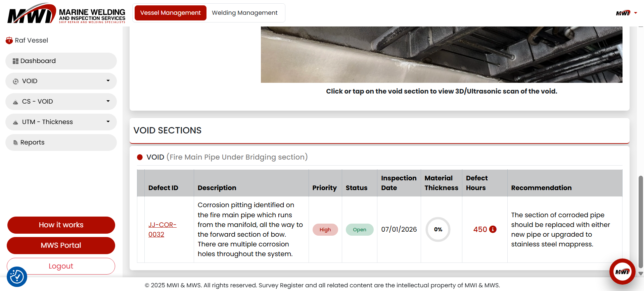Open the MWS Portal button
Image resolution: width=644 pixels, height=291 pixels.
pos(61,245)
